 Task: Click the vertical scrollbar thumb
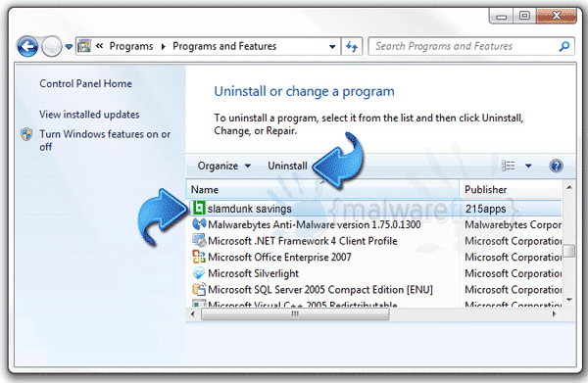pyautogui.click(x=569, y=251)
